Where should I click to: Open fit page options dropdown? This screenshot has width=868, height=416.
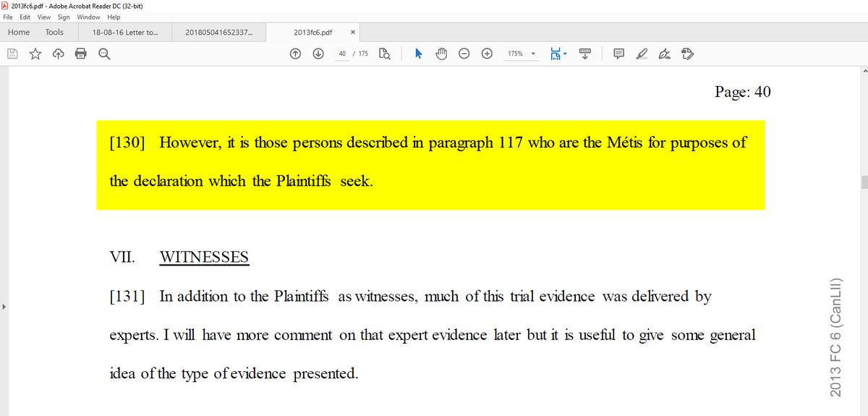(558, 54)
